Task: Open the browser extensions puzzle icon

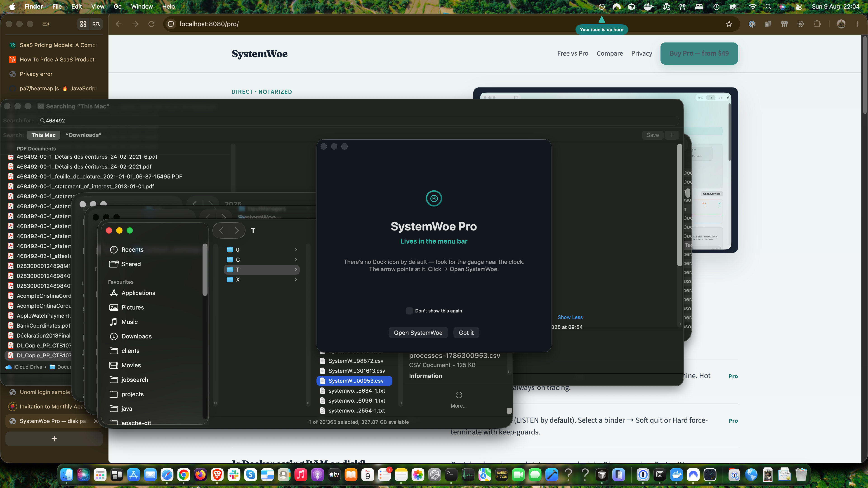Action: (x=817, y=24)
